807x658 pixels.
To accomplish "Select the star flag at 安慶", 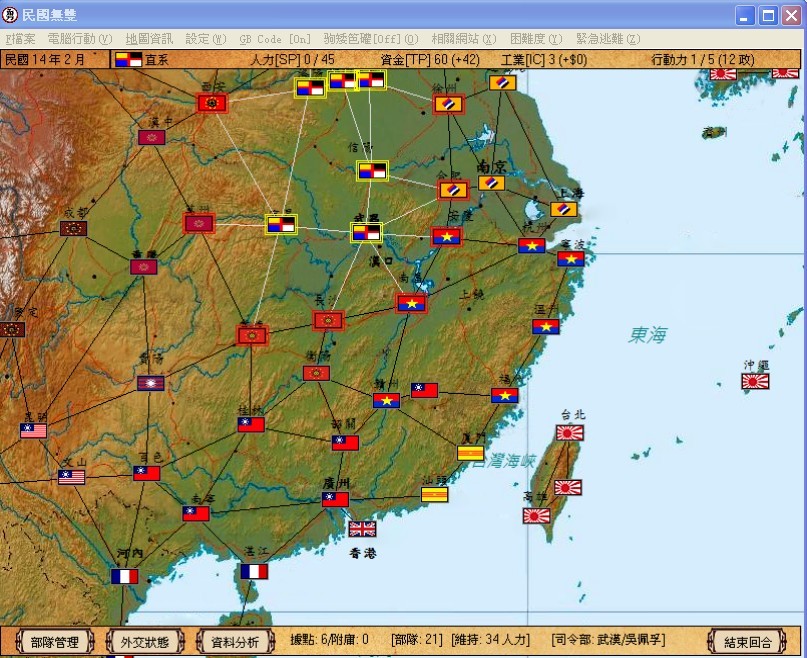I will click(447, 236).
